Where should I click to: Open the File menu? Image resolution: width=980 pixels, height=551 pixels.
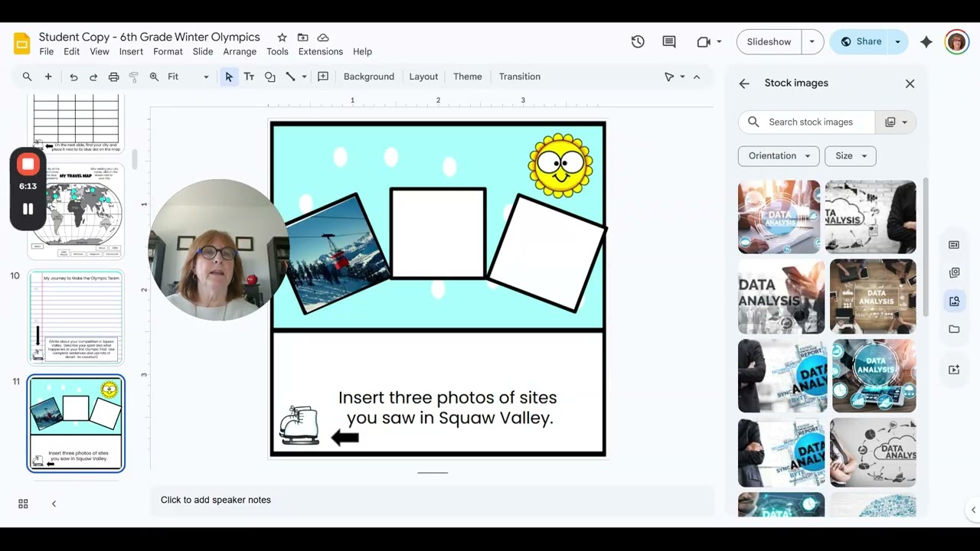point(47,52)
